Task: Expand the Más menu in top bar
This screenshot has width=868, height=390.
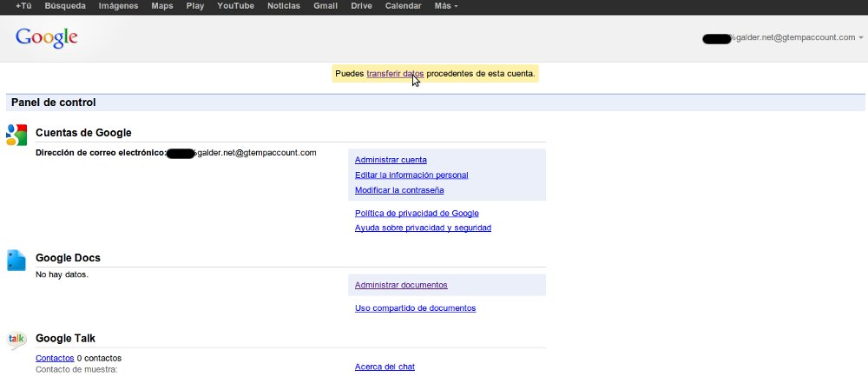Action: click(446, 6)
